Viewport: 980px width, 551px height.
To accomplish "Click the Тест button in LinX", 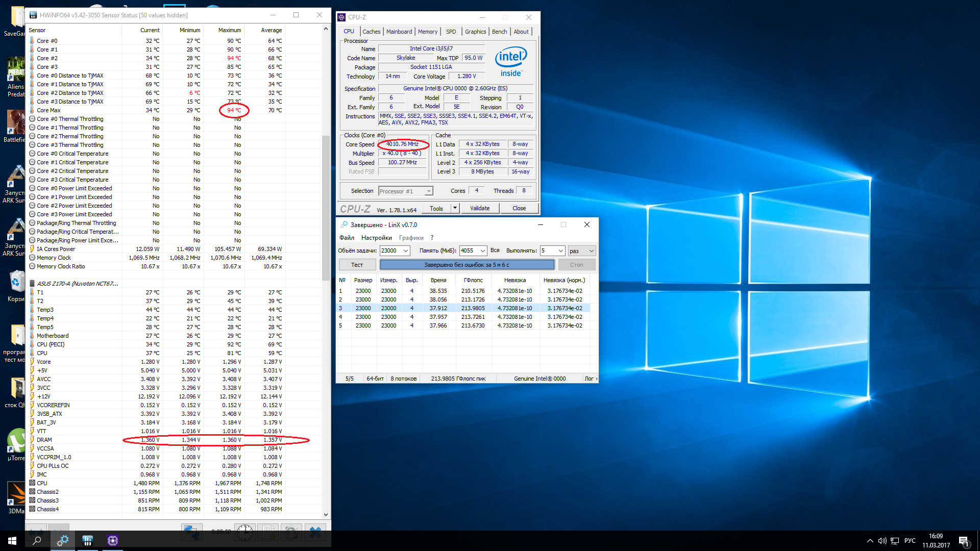I will pos(357,265).
